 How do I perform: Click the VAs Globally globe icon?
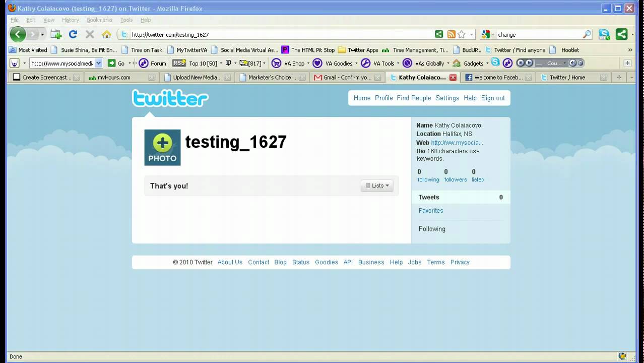tap(407, 63)
